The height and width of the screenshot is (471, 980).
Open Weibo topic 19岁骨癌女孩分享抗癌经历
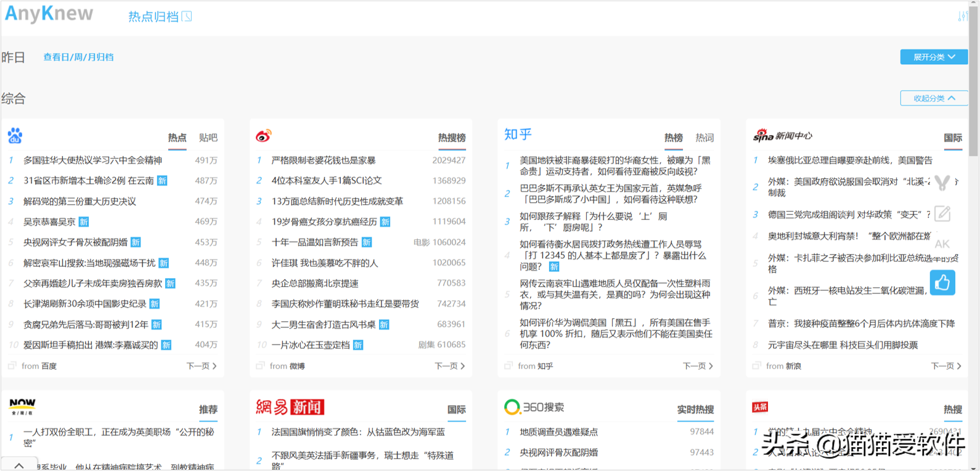(x=324, y=221)
